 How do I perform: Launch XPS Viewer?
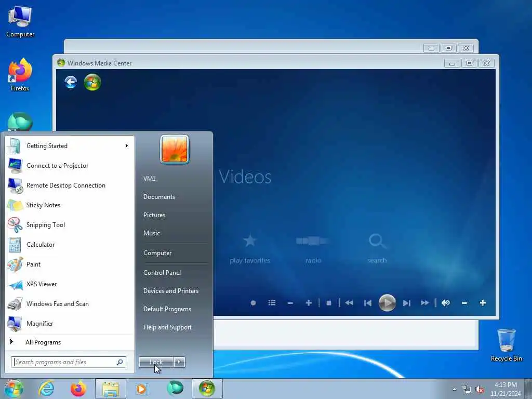(x=70, y=284)
